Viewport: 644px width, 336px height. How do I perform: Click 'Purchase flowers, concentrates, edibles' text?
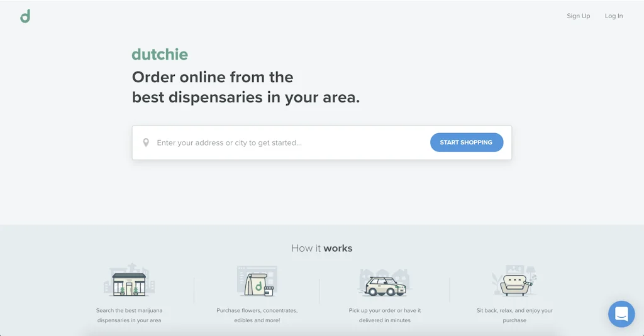click(257, 315)
